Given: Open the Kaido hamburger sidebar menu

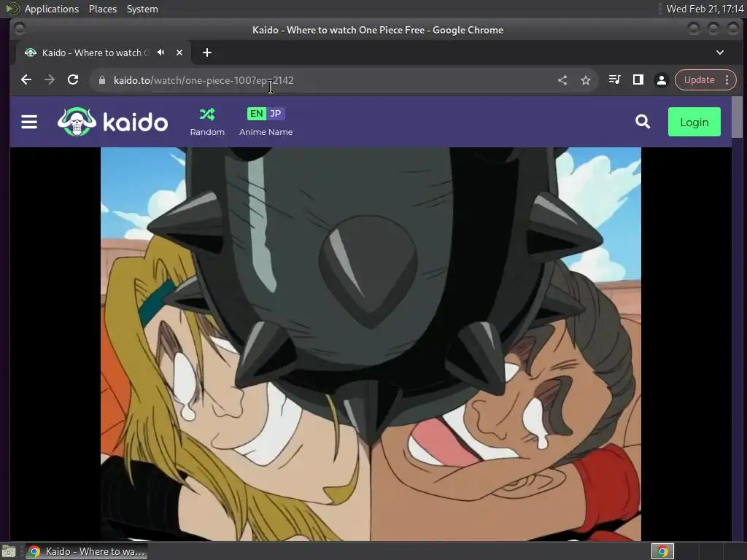Looking at the screenshot, I should coord(29,122).
